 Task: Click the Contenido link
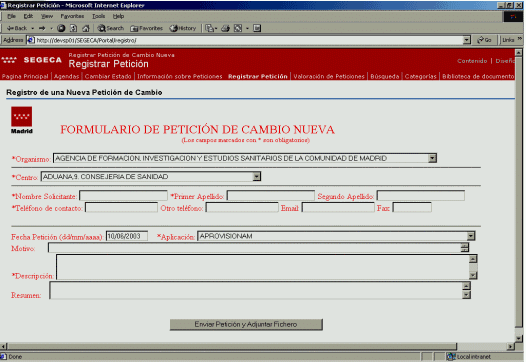472,61
